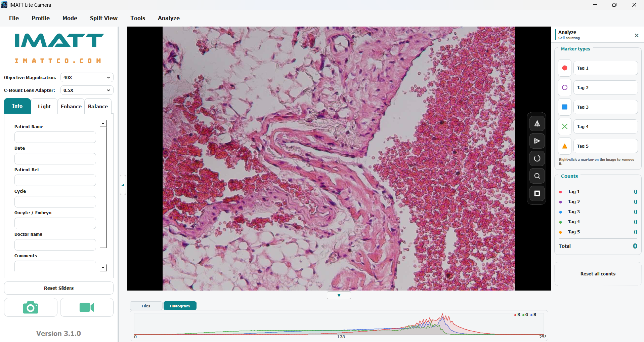644x342 pixels.
Task: Select the purple ring marker for Tag 2
Action: click(565, 87)
